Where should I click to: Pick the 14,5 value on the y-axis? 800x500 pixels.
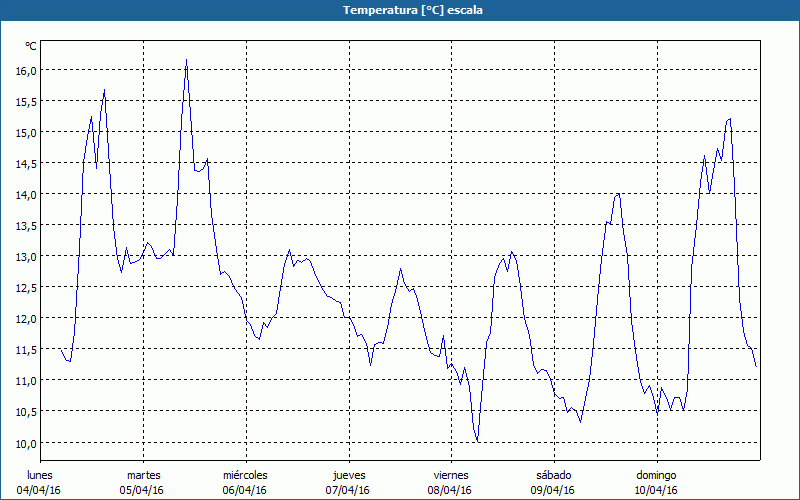pos(25,164)
